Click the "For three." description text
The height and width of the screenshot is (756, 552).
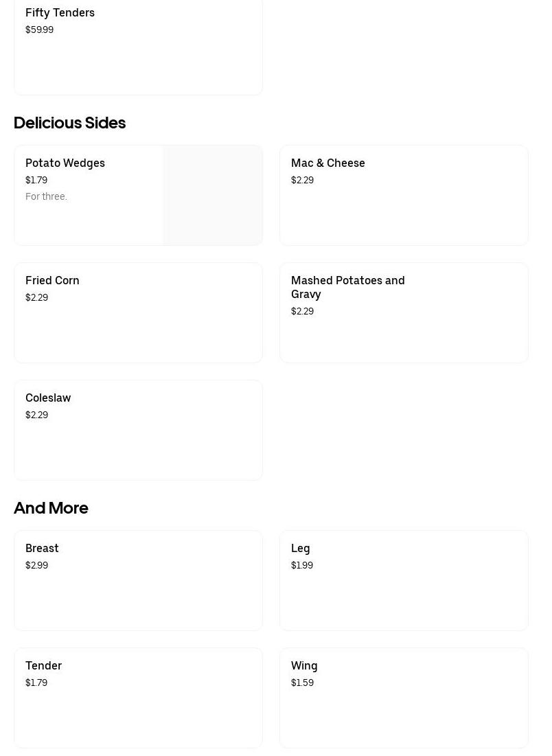(46, 197)
